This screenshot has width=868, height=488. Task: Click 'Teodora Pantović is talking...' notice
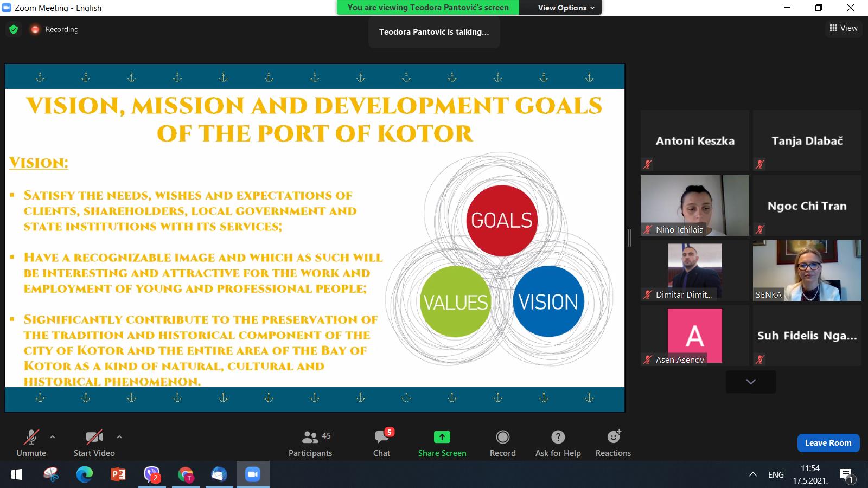point(434,32)
